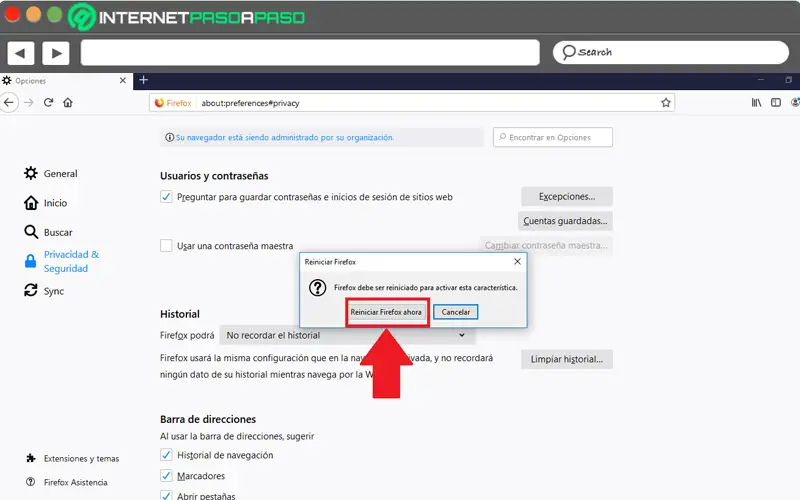
Task: Click the Firefox logo in the address bar
Action: 160,103
